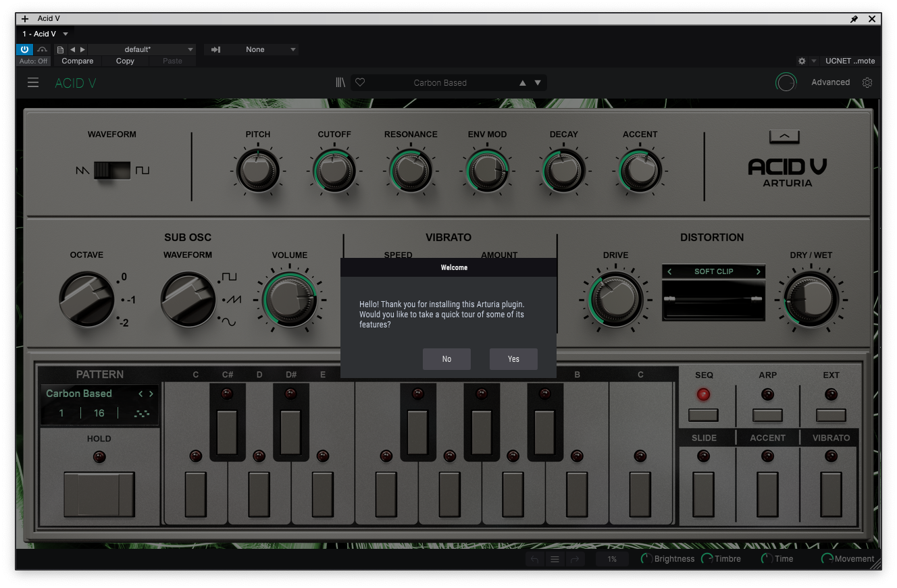Click the host preset file icon
The height and width of the screenshot is (588, 897).
tap(60, 49)
